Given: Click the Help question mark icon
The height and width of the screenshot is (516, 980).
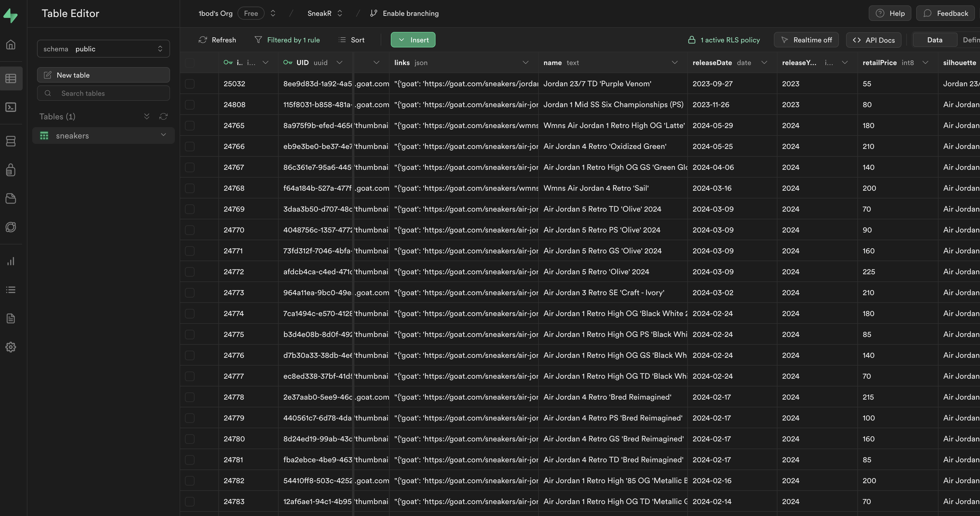Looking at the screenshot, I should (879, 13).
